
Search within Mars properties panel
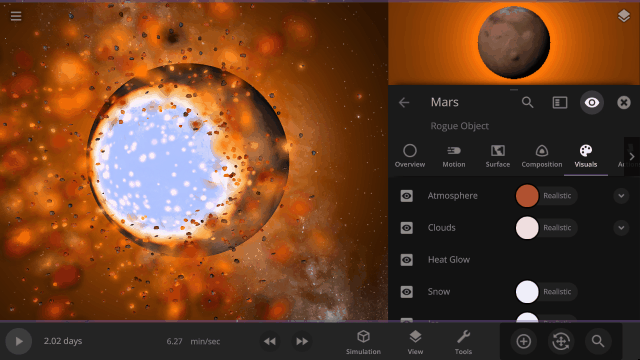pyautogui.click(x=527, y=102)
